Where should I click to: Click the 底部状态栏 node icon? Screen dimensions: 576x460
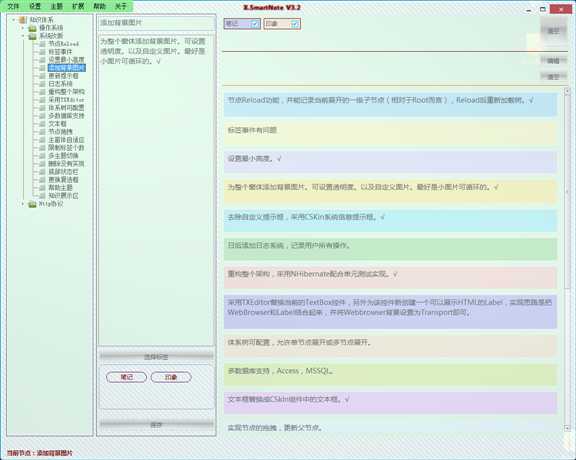pos(42,172)
